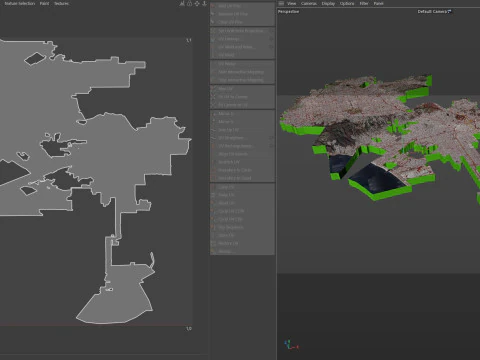Viewport: 480px width, 360px height.
Task: Click the Perspective viewport label
Action: point(288,11)
